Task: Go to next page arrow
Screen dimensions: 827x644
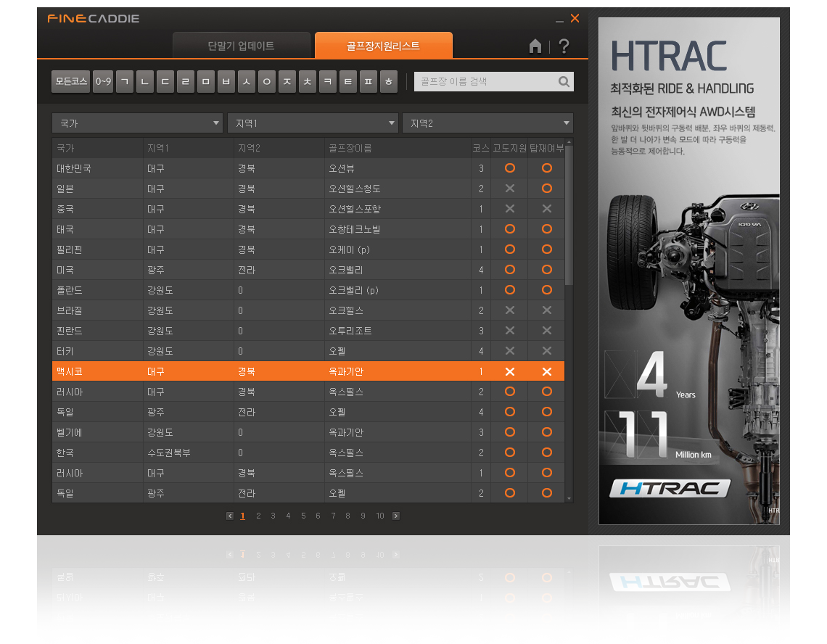Action: [396, 516]
